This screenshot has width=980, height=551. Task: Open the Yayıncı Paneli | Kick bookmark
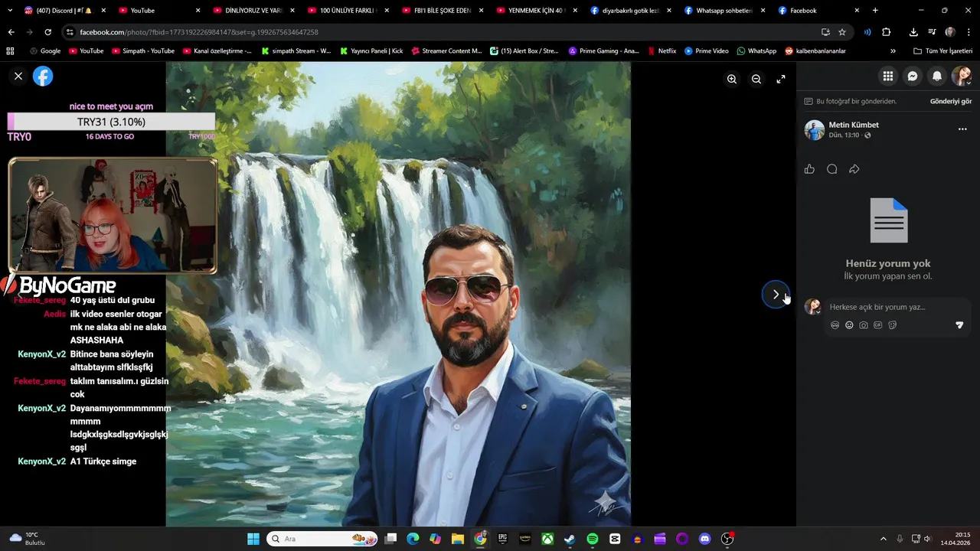pos(371,51)
